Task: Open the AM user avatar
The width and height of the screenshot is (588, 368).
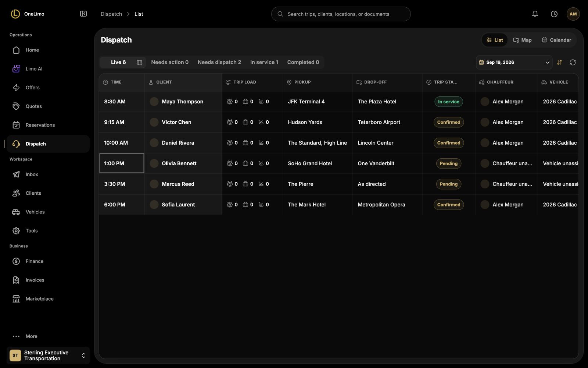Action: click(x=573, y=14)
